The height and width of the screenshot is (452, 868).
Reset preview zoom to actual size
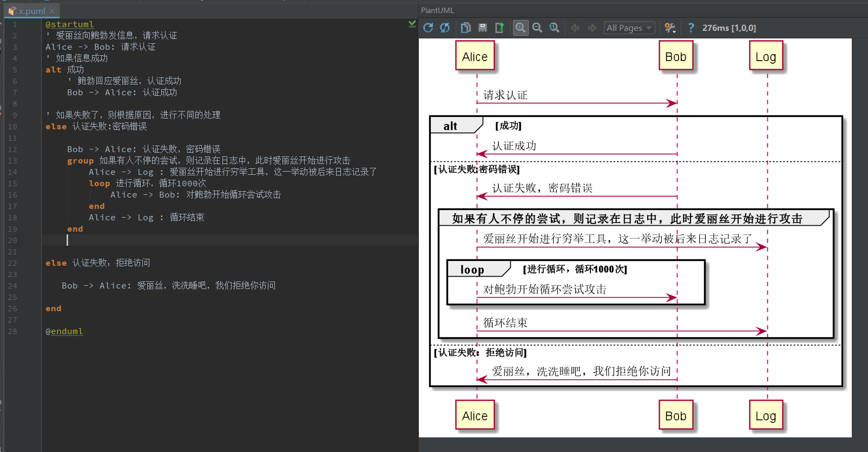(554, 28)
